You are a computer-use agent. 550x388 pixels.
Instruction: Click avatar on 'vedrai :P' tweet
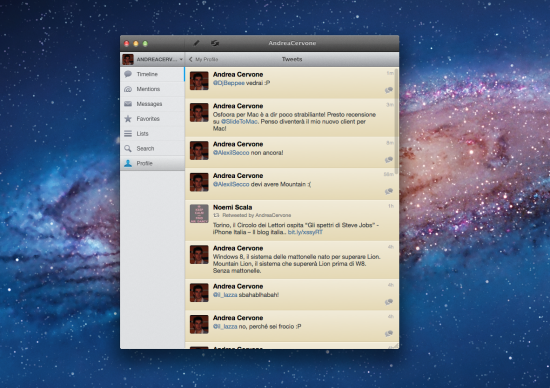point(199,81)
